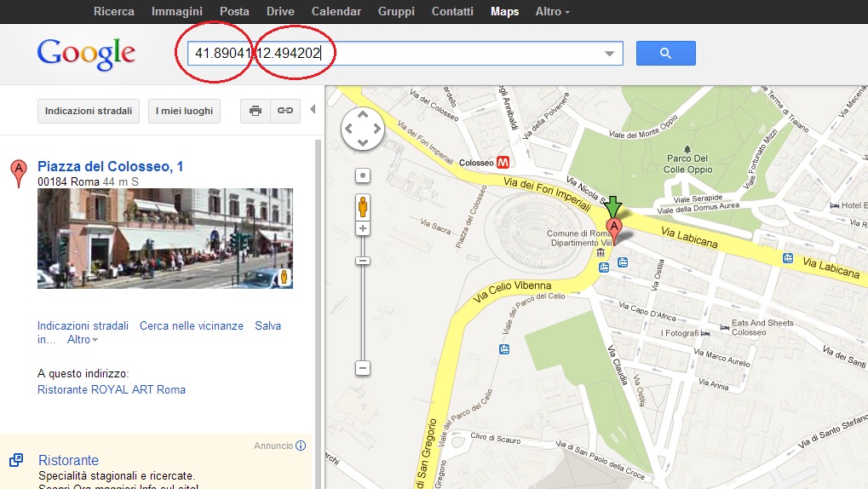This screenshot has height=489, width=868.
Task: Open Posta in the top bar
Action: tap(234, 11)
